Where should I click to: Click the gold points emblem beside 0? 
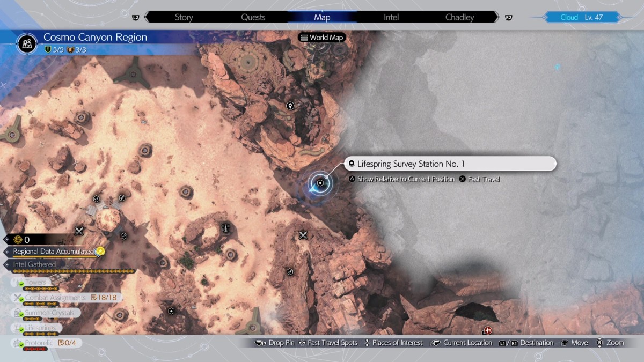click(x=18, y=239)
